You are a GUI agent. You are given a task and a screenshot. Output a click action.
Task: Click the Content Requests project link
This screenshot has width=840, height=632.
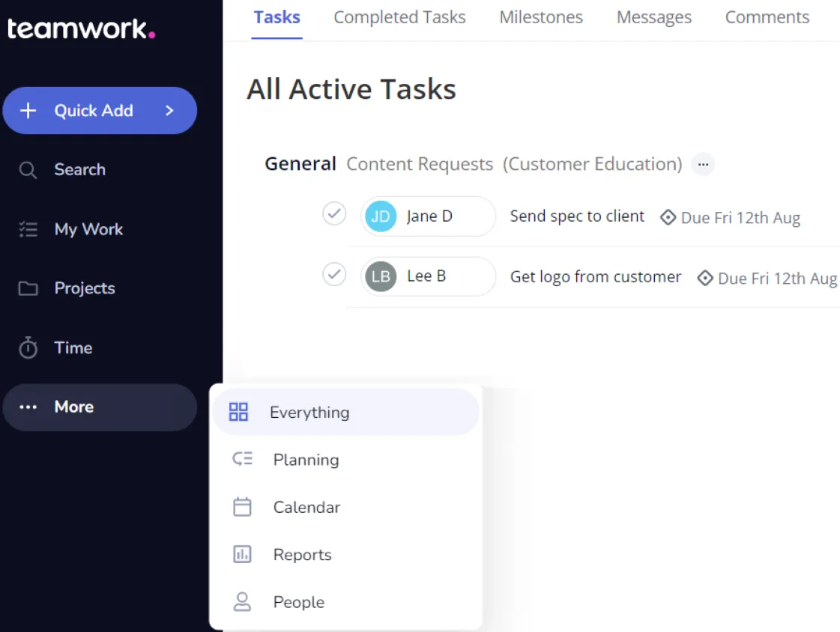[420, 164]
